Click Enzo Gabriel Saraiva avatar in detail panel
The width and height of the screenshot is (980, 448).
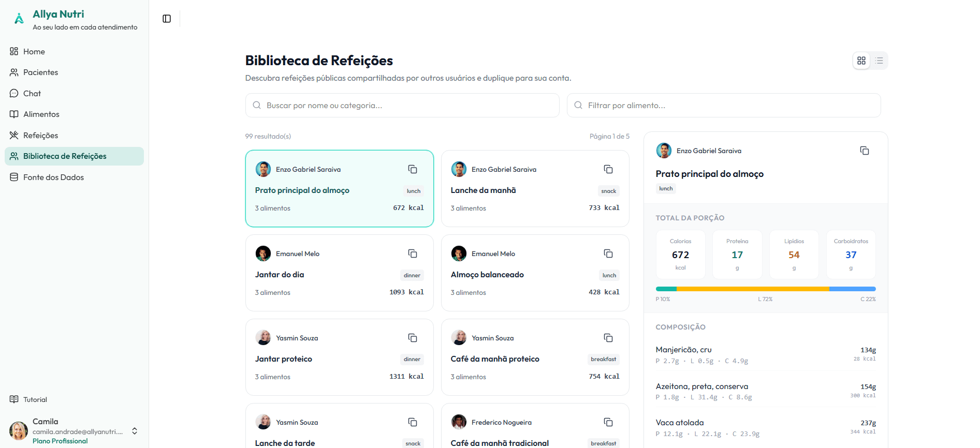(664, 151)
